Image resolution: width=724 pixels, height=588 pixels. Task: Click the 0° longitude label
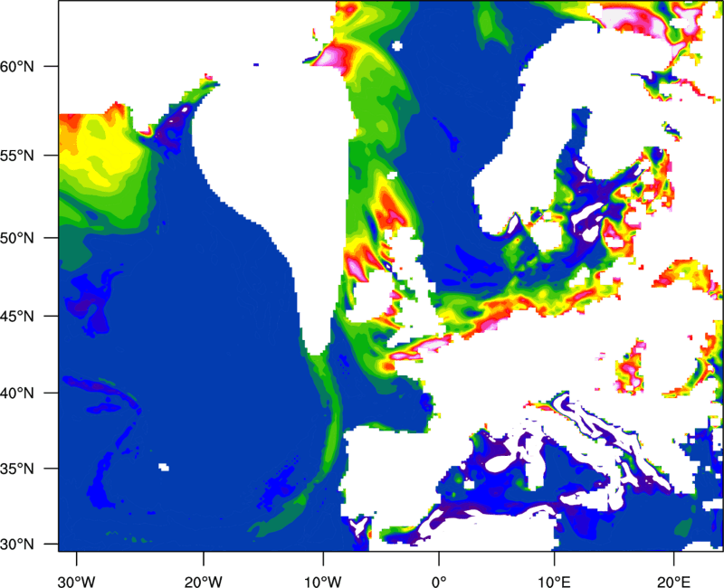439,582
